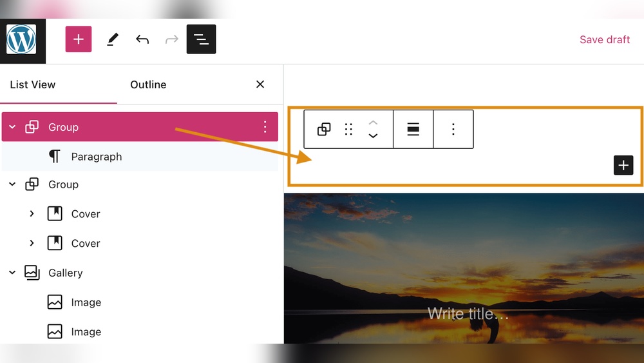Collapse the second Group block

(x=12, y=184)
